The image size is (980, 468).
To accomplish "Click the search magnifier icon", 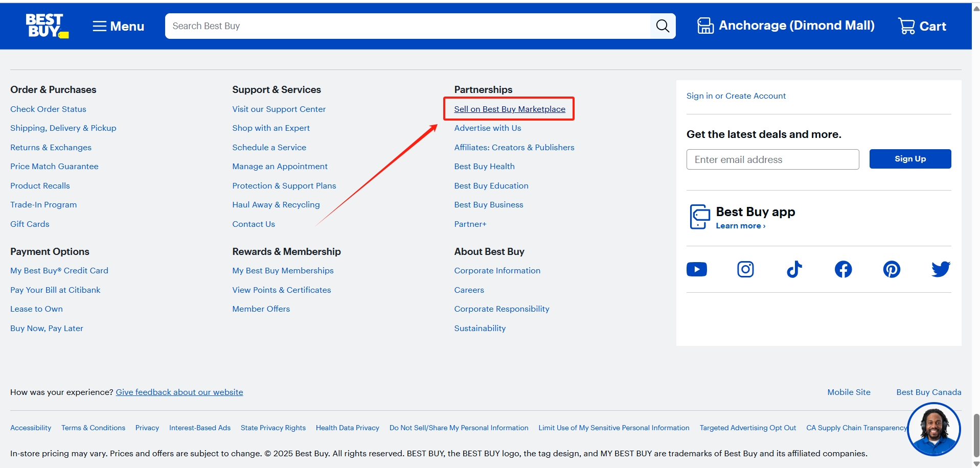I will pos(663,26).
